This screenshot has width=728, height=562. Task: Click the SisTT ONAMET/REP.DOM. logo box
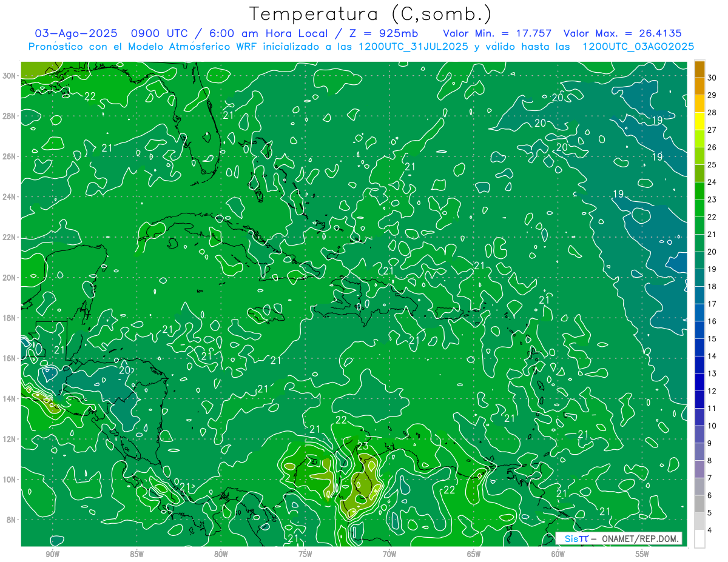[x=618, y=538]
